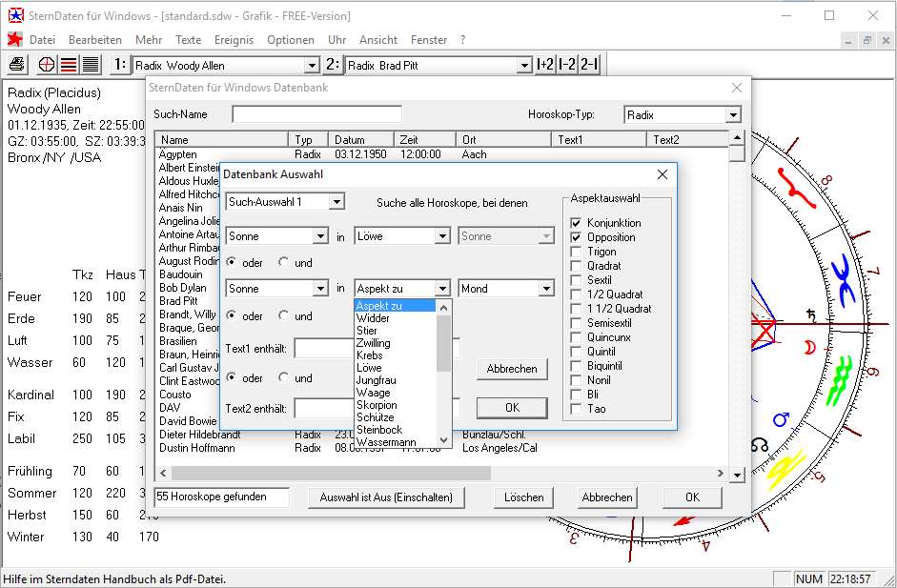Click the red star icon in the menu bar
The width and height of the screenshot is (897, 588).
pos(15,40)
